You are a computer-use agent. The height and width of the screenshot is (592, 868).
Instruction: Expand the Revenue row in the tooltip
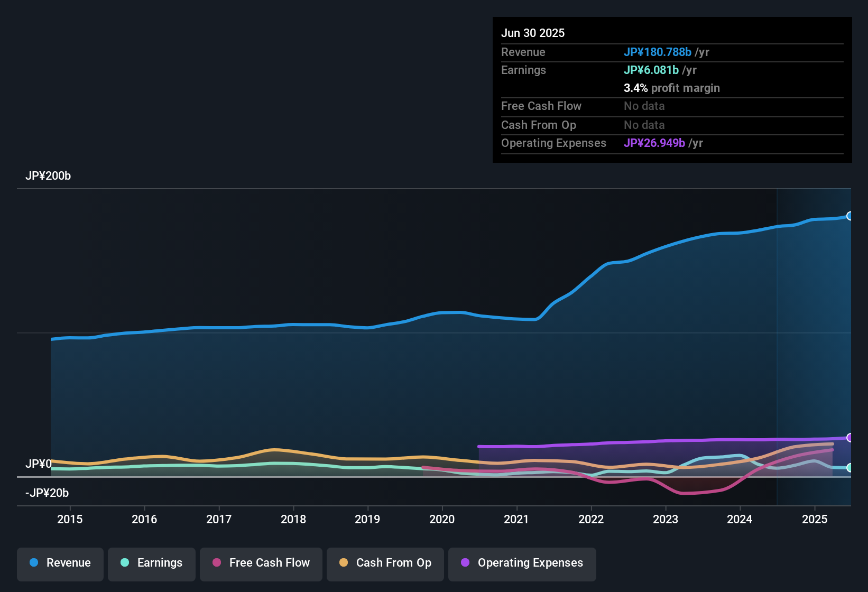coord(523,52)
